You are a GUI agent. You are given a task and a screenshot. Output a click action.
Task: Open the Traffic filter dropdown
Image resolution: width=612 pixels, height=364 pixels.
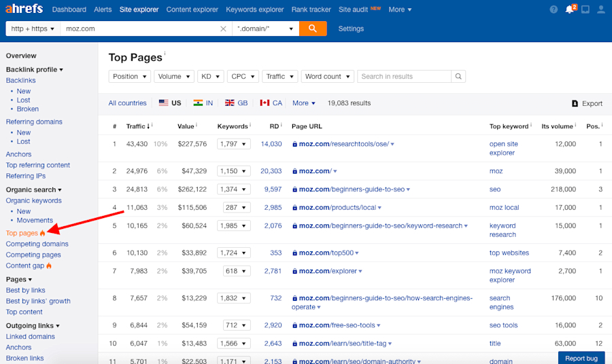tap(280, 76)
